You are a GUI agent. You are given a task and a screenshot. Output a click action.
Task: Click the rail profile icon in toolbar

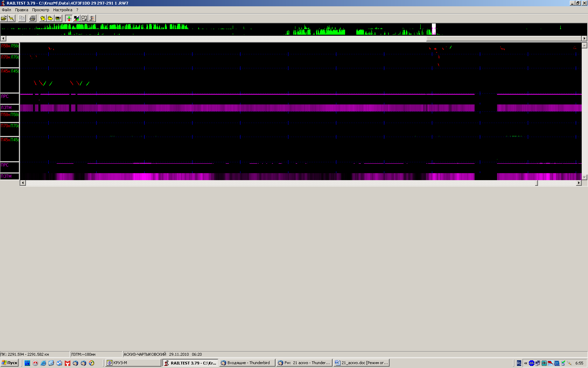click(92, 18)
